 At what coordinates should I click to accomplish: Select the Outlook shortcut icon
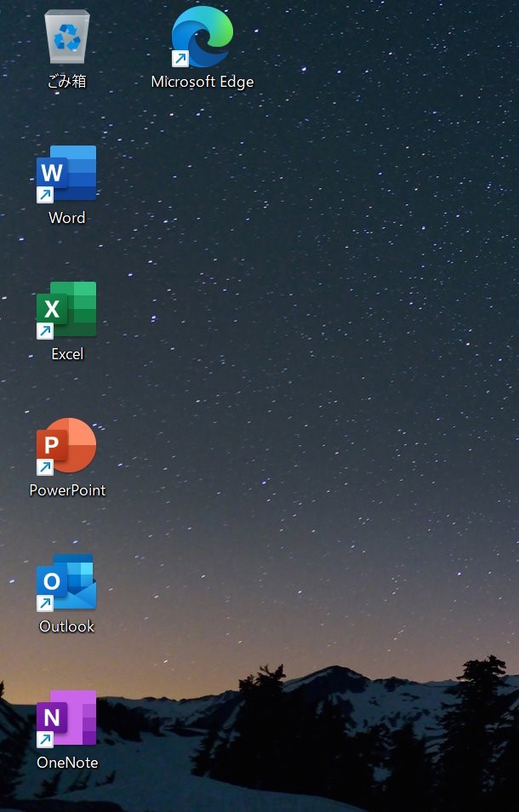point(66,582)
